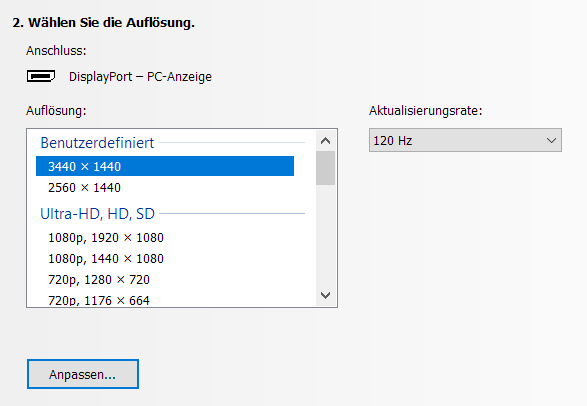
Task: Pick the 720p, 1176 × 664 entry
Action: pos(165,300)
